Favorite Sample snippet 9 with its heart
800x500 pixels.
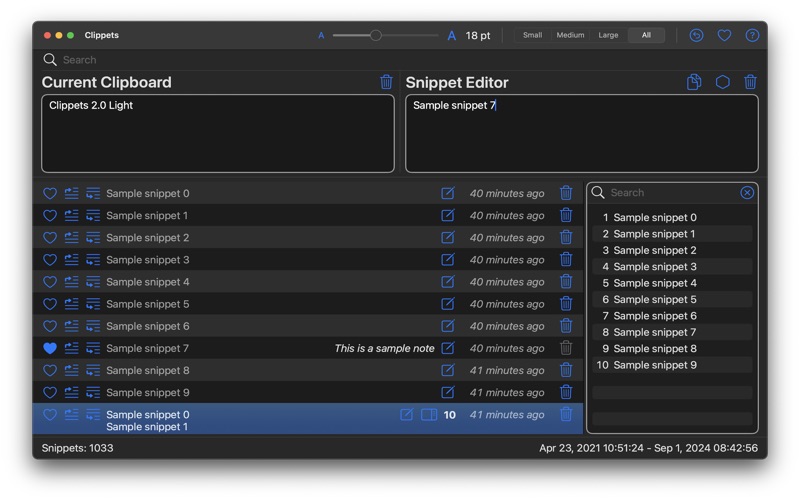coord(49,392)
